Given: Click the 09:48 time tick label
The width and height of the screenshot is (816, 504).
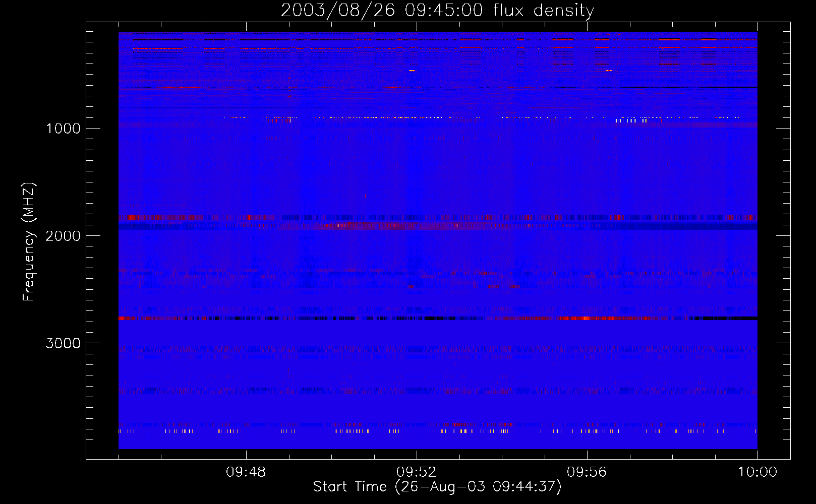Looking at the screenshot, I should 246,472.
